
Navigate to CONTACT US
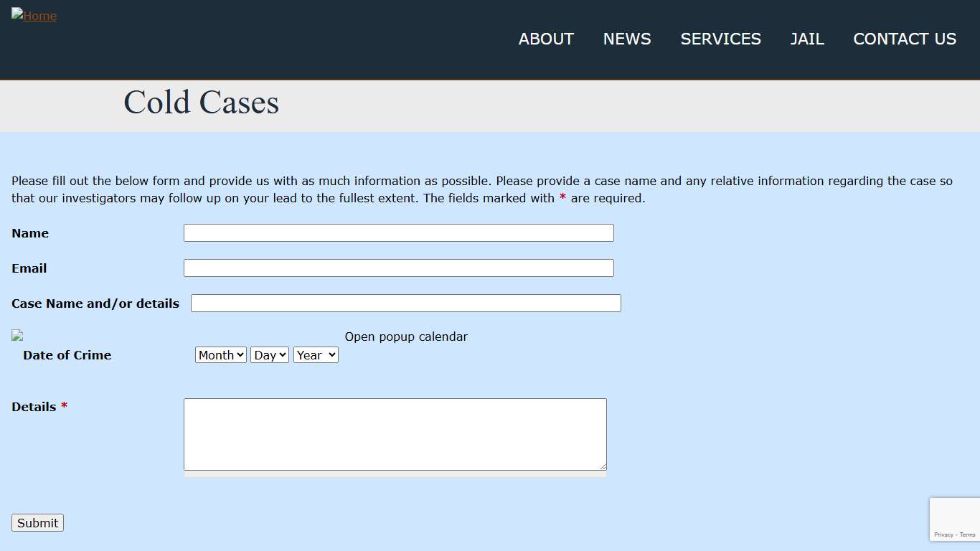click(x=905, y=39)
